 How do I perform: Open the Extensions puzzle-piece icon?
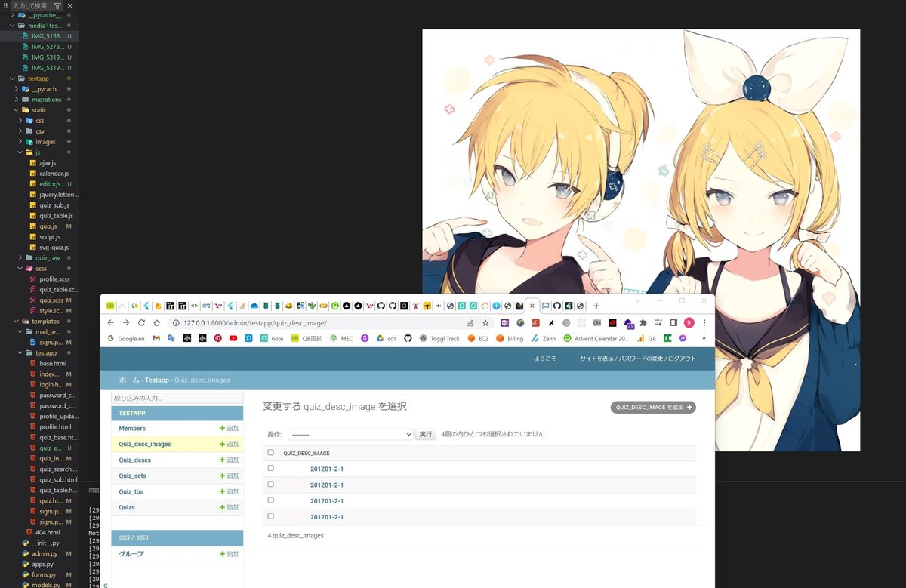(x=643, y=322)
